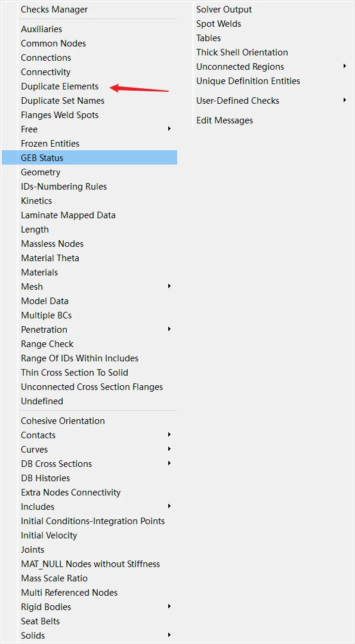The width and height of the screenshot is (355, 644).
Task: Open the Curves submenu arrow
Action: [x=169, y=450]
